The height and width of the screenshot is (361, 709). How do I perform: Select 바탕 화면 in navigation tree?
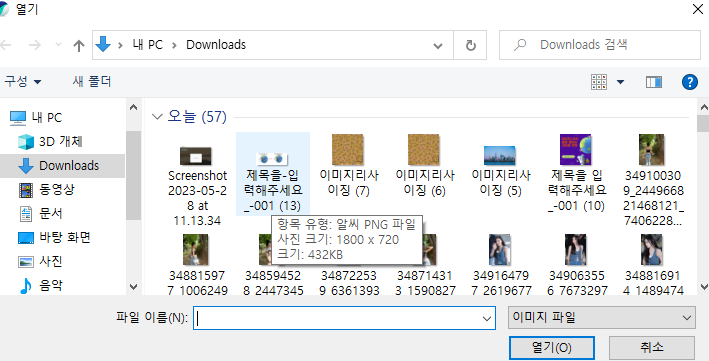65,238
